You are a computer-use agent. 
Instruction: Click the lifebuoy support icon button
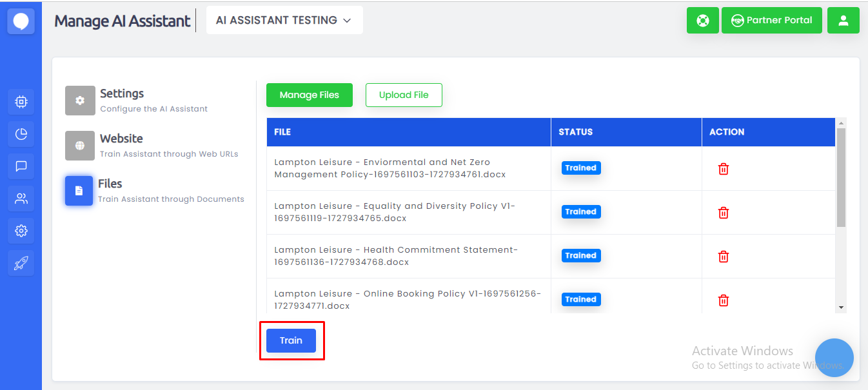point(703,20)
